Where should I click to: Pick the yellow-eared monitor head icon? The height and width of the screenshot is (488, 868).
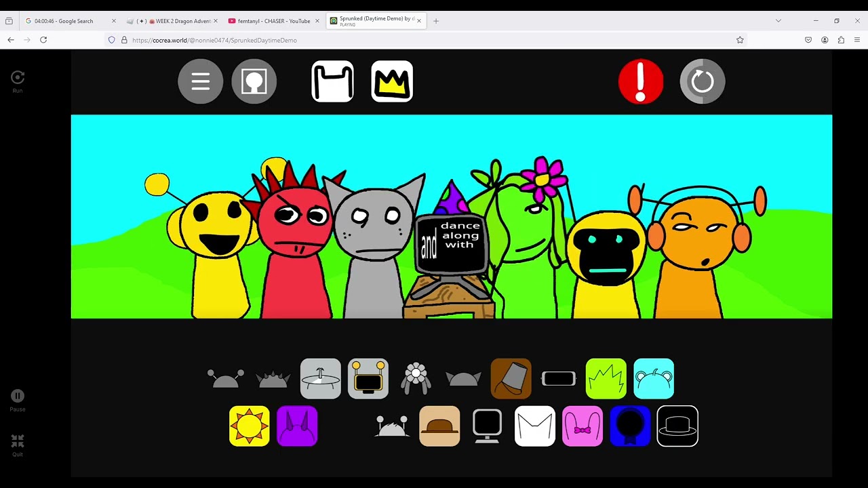pos(368,379)
